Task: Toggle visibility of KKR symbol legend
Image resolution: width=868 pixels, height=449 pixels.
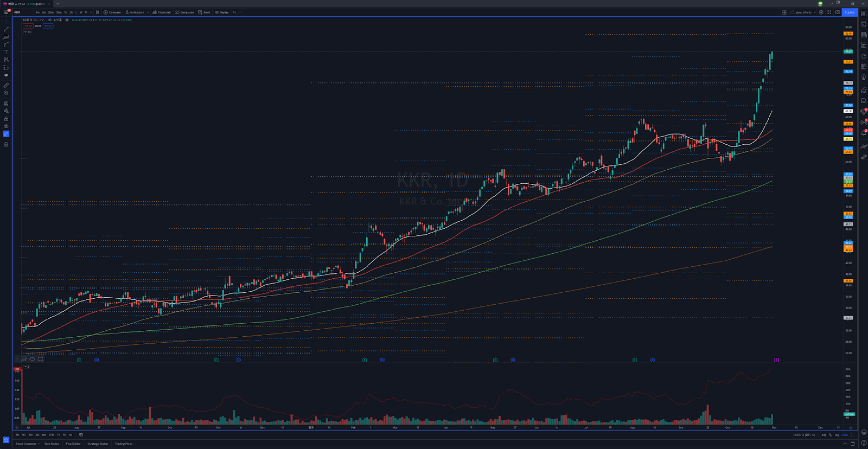Action: tap(67, 20)
